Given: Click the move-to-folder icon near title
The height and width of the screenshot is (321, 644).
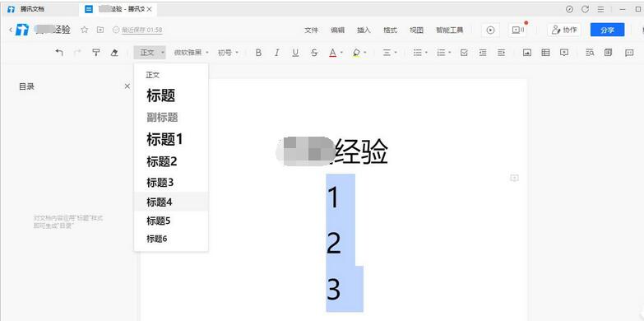Looking at the screenshot, I should (x=100, y=30).
